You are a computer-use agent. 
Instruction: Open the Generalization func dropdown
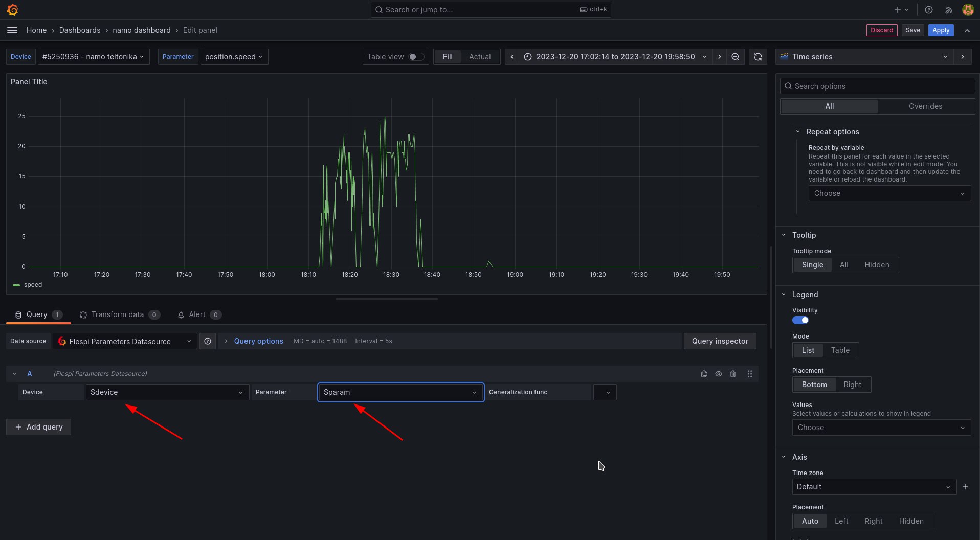(x=605, y=392)
